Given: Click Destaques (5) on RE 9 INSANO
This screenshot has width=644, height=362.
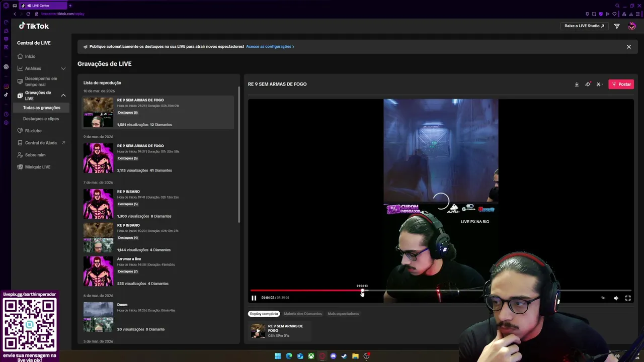Looking at the screenshot, I should (128, 204).
